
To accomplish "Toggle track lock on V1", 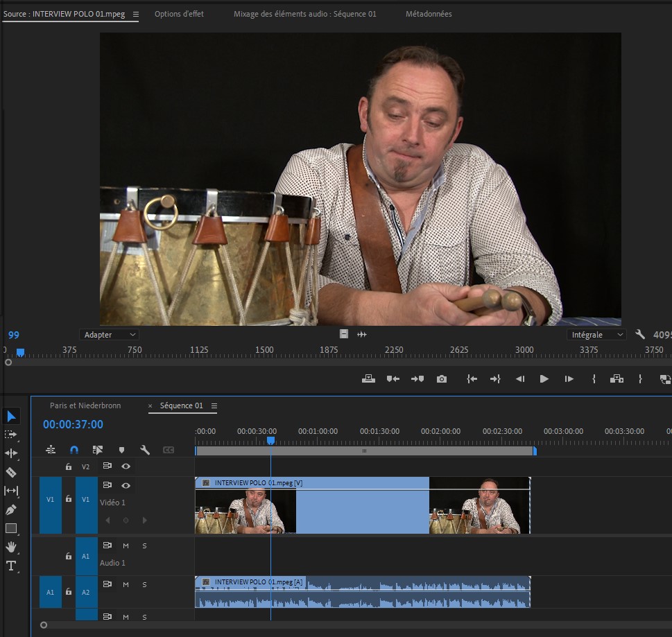I will click(69, 498).
